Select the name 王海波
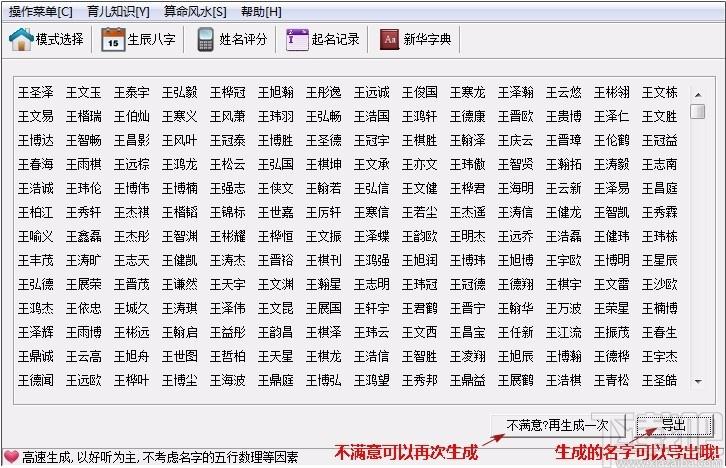Screen dimensions: 726x468 pyautogui.click(x=227, y=381)
